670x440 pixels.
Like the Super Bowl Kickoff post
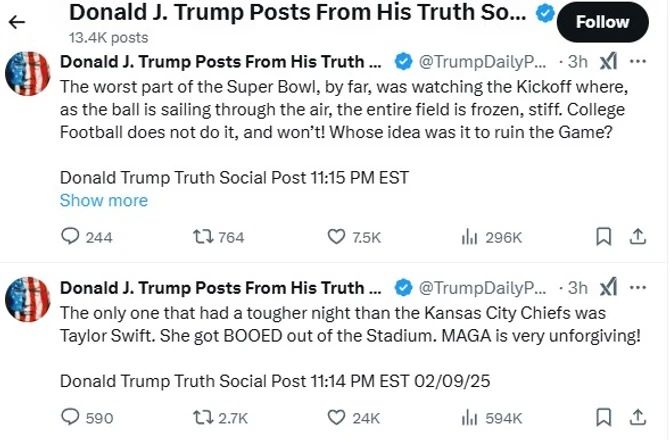pos(338,237)
